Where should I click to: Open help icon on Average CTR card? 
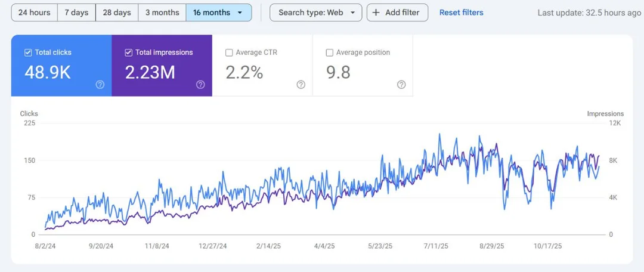tap(301, 85)
